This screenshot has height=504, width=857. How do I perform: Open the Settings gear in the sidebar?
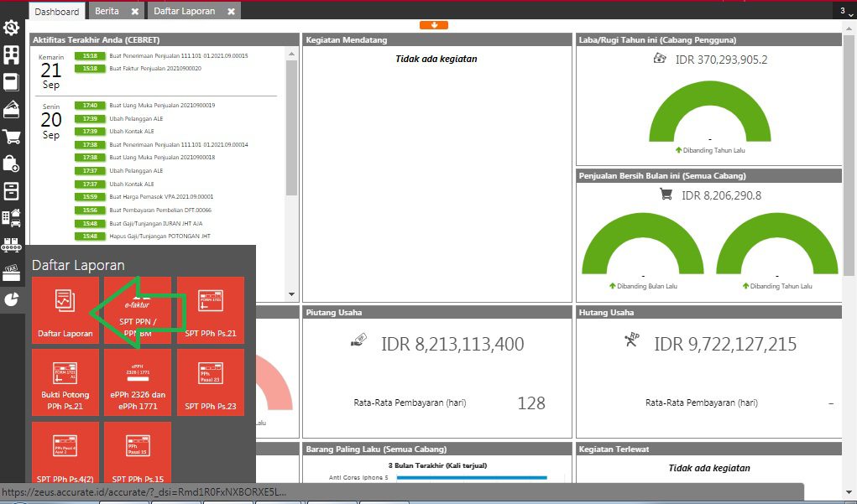point(12,29)
